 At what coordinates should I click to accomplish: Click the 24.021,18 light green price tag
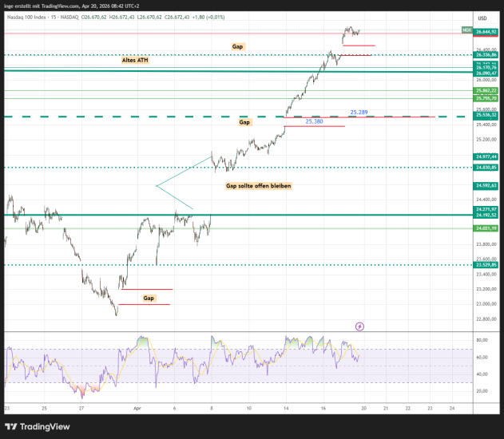pyautogui.click(x=486, y=228)
